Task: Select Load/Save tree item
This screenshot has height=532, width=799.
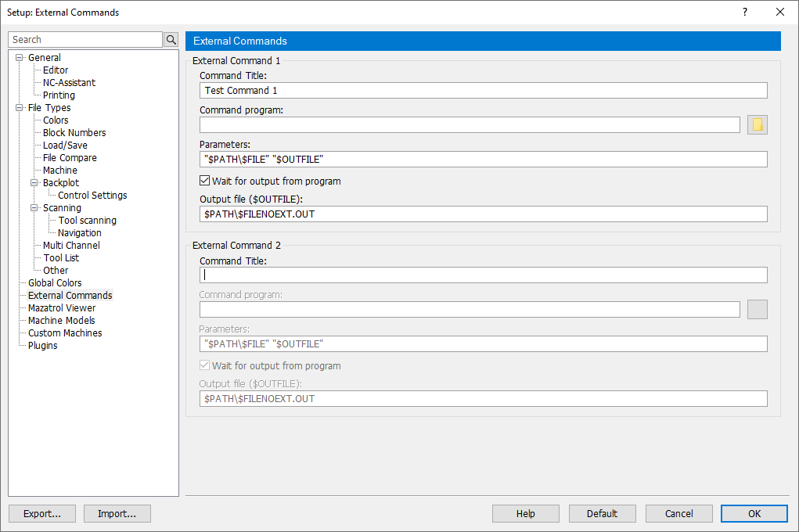Action: tap(65, 146)
